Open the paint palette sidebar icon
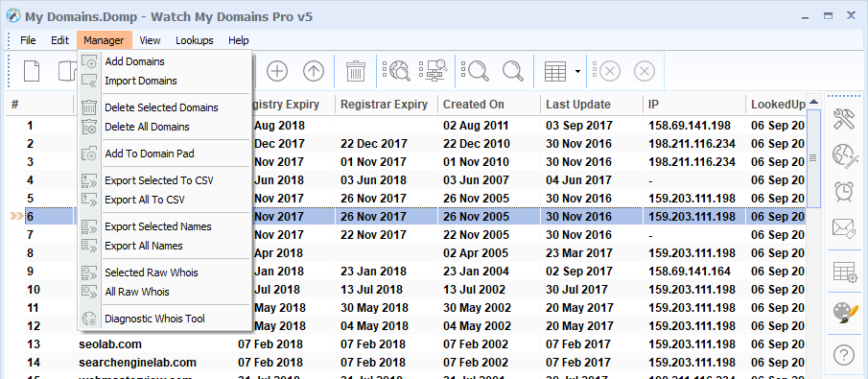Screen dimensions: 868x379 point(845,313)
